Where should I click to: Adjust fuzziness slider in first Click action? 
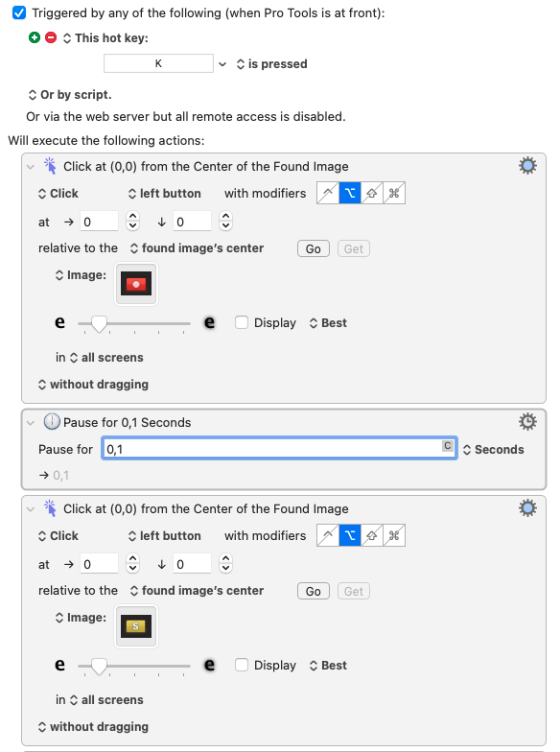click(99, 324)
